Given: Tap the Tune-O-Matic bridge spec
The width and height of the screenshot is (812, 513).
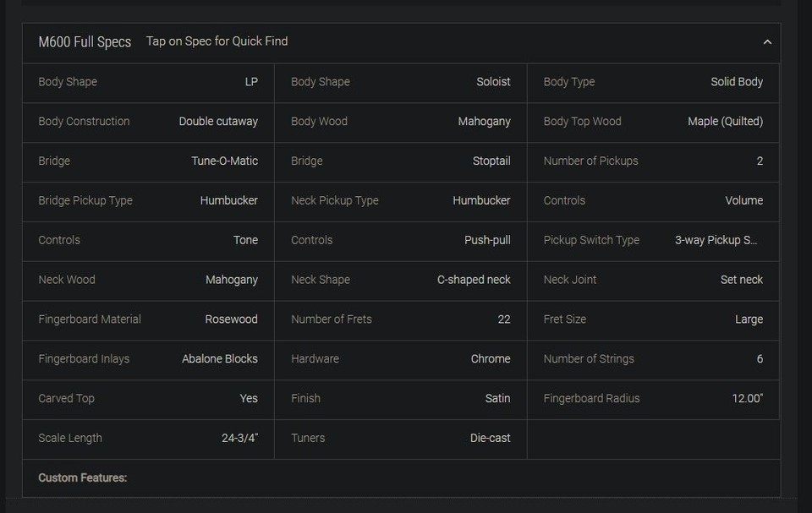Looking at the screenshot, I should click(148, 161).
